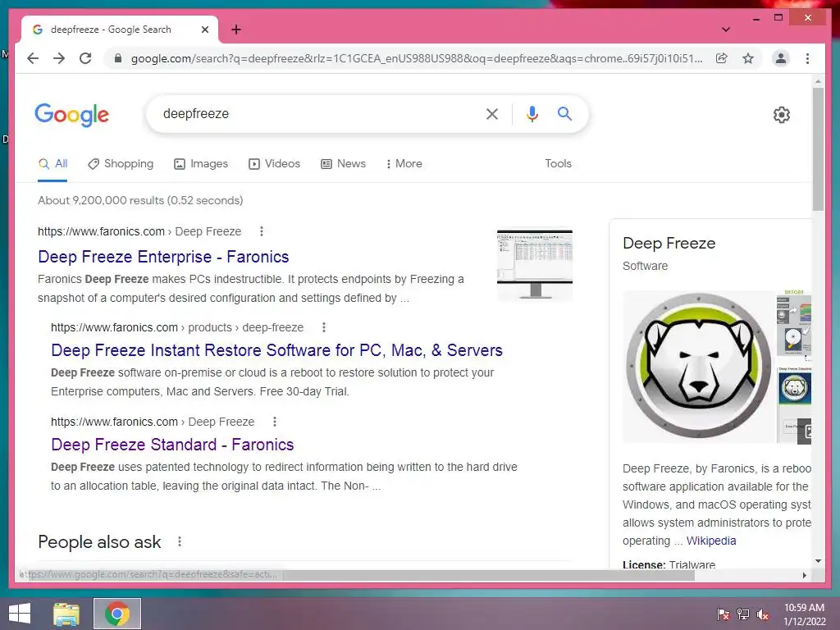840x630 pixels.
Task: Submit search with the magnifier icon
Action: (564, 113)
